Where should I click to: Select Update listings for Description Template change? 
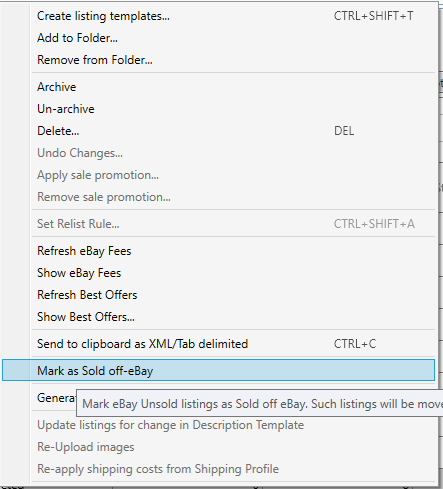click(218, 425)
